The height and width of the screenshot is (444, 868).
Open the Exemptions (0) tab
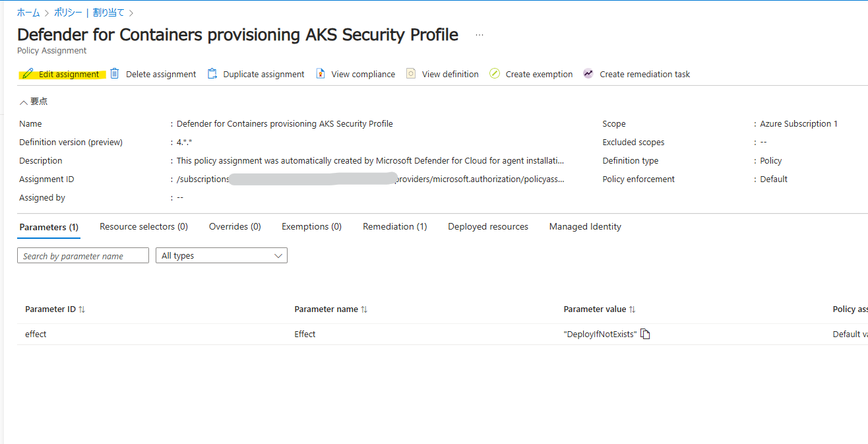click(x=311, y=226)
